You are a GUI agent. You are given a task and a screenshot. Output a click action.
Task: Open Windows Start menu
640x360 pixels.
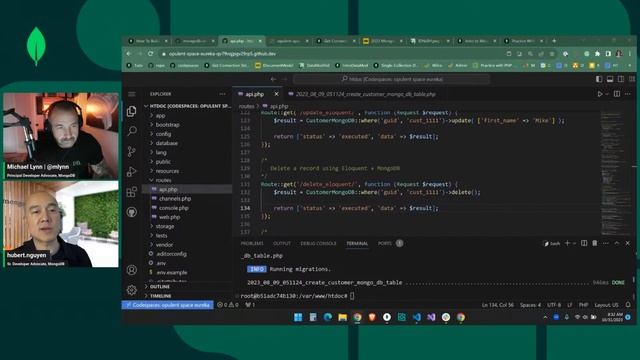[x=298, y=317]
